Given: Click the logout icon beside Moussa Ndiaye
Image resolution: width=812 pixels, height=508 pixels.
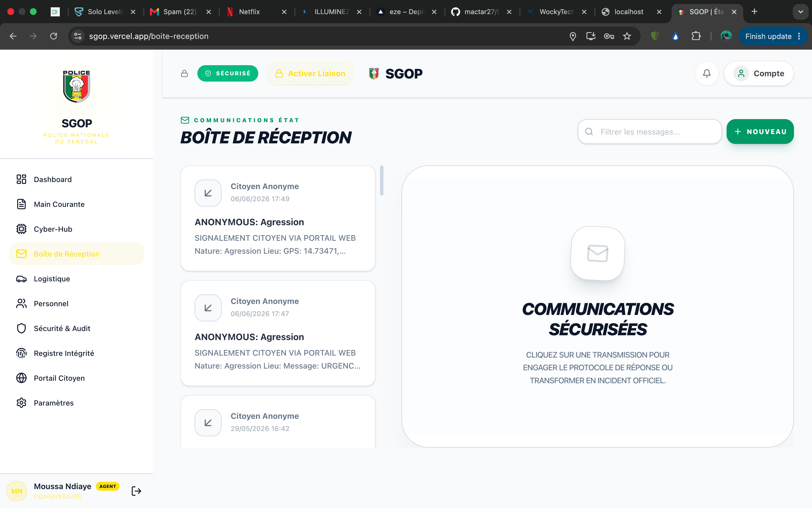Looking at the screenshot, I should (x=136, y=491).
